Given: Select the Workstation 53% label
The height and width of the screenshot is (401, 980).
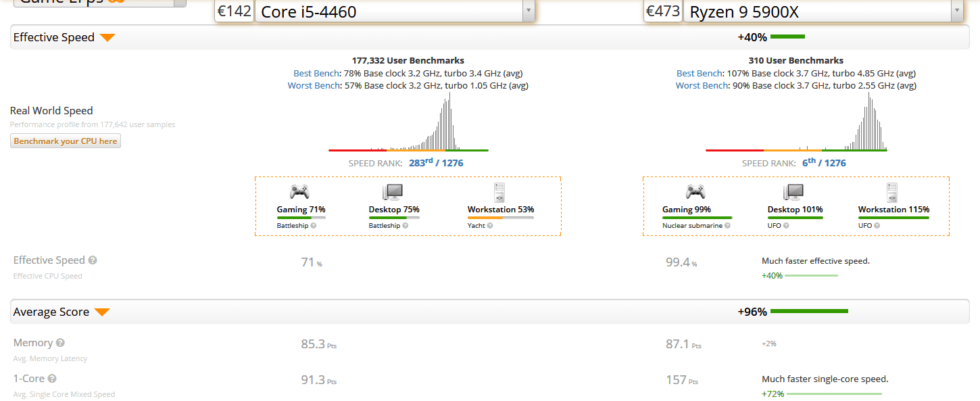Looking at the screenshot, I should pos(501,210).
